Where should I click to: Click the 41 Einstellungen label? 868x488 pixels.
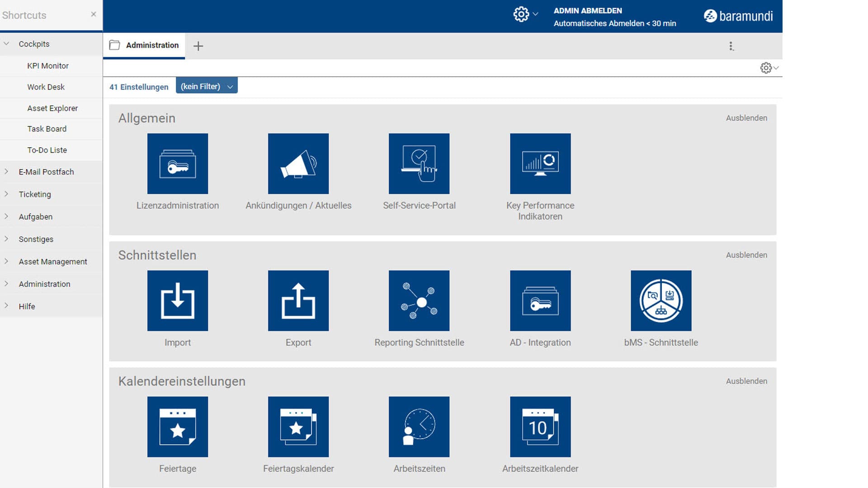tap(139, 87)
